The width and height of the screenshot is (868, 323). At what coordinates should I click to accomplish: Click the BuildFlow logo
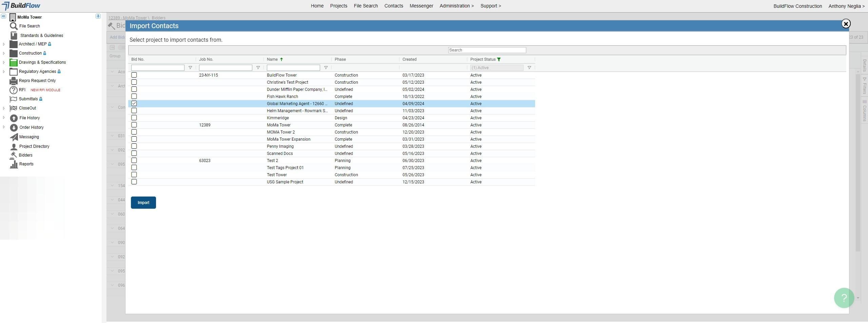21,6
